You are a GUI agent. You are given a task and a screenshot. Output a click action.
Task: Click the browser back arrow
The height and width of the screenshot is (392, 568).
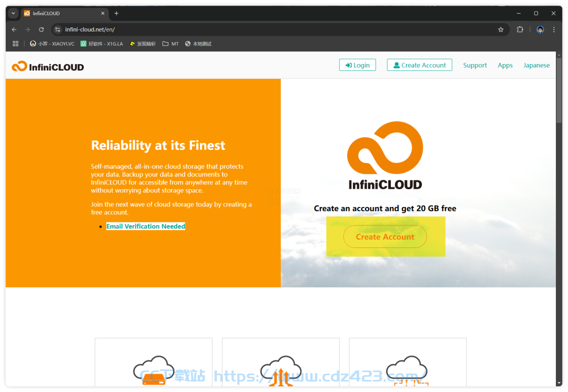[x=14, y=29]
